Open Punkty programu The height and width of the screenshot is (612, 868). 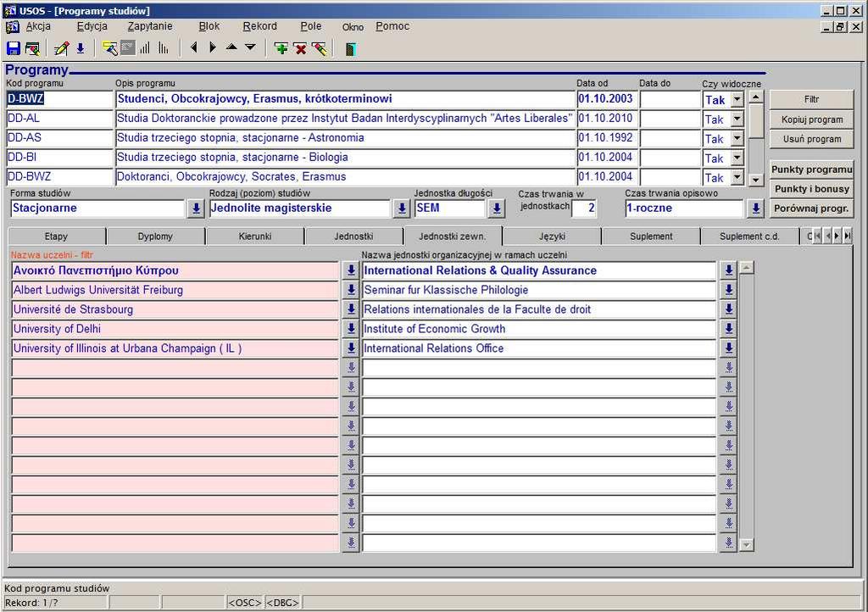tap(811, 170)
